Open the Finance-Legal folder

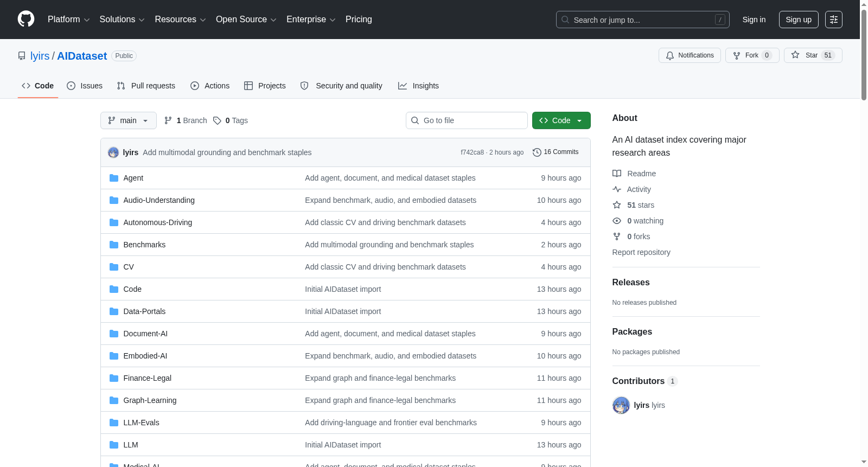[x=148, y=378]
